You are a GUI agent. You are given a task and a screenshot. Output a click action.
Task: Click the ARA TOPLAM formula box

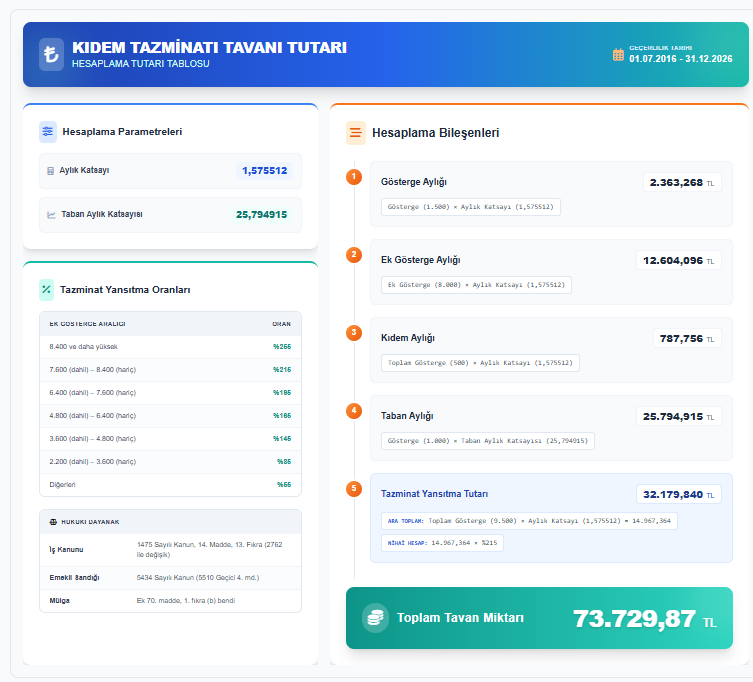tap(529, 521)
